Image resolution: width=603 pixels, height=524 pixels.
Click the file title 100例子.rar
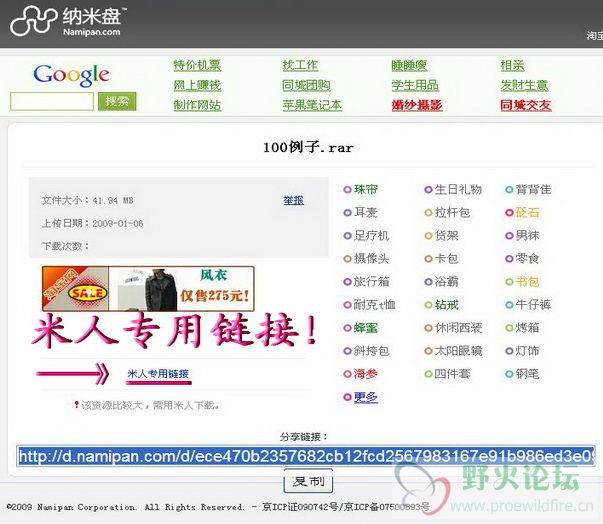coord(308,147)
